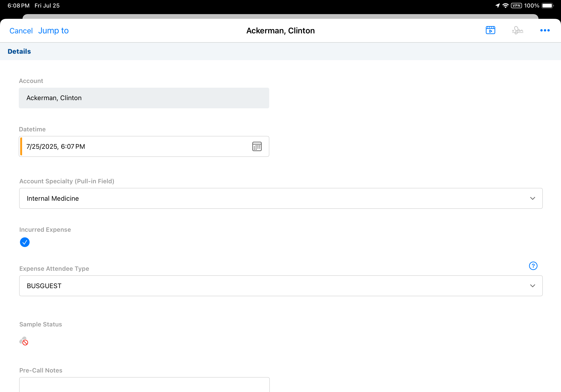The height and width of the screenshot is (392, 561).
Task: Open the media presentation player icon
Action: point(490,30)
